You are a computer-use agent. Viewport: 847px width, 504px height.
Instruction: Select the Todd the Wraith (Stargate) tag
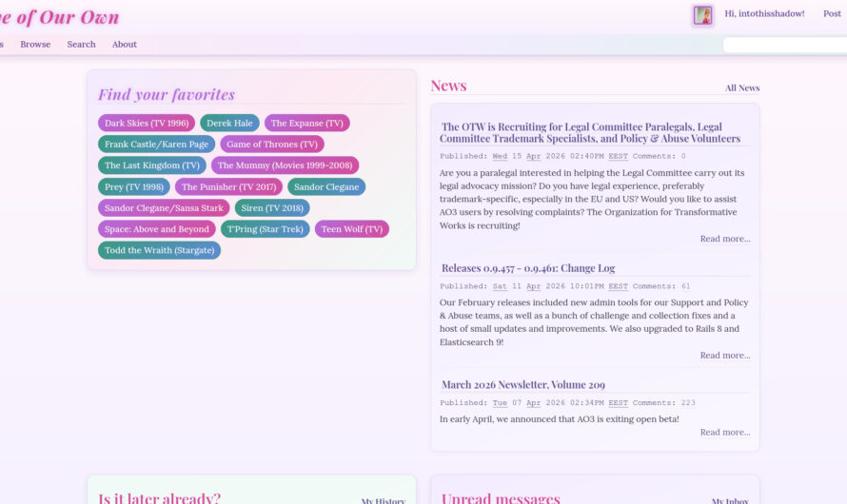pyautogui.click(x=159, y=250)
